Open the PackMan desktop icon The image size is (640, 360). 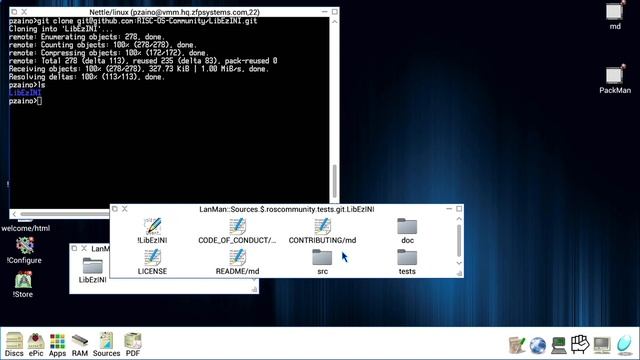point(615,80)
